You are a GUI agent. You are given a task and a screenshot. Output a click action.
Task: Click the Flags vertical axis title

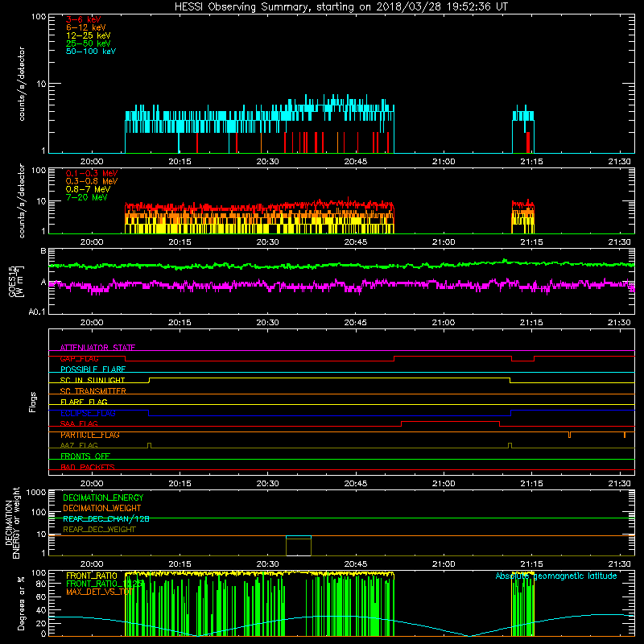(33, 402)
